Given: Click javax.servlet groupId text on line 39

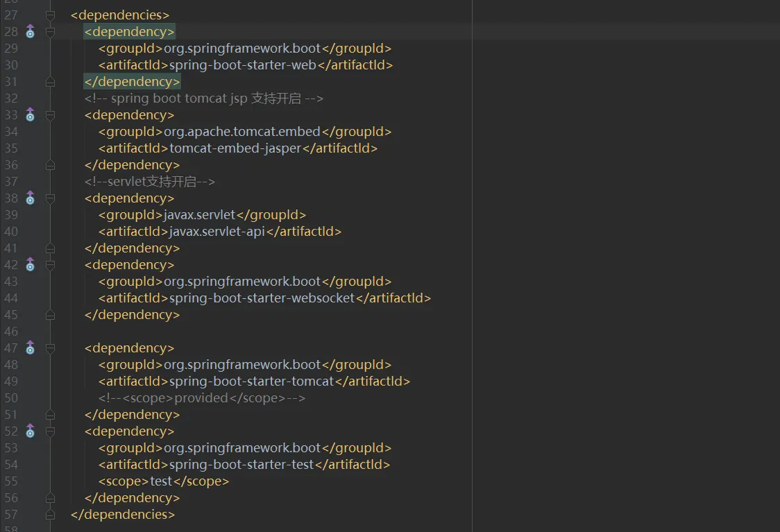Looking at the screenshot, I should 199,215.
